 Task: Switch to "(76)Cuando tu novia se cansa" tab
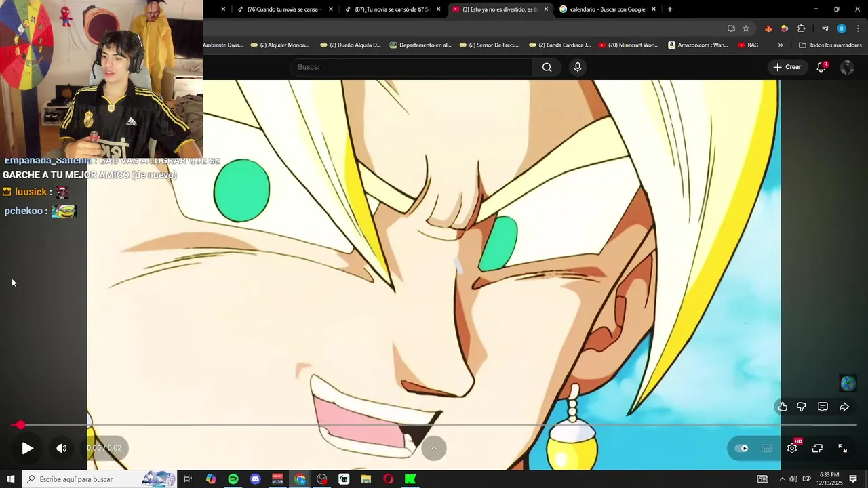pos(283,9)
